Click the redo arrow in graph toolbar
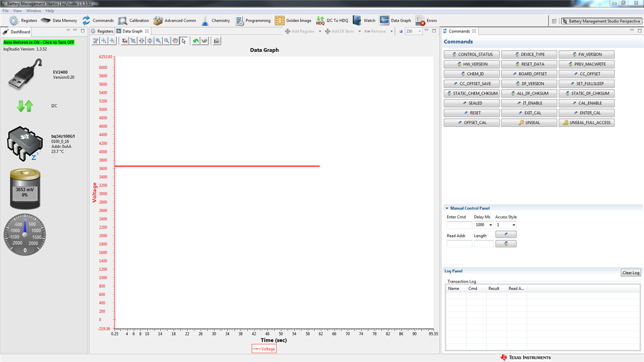644x362 pixels. [204, 41]
